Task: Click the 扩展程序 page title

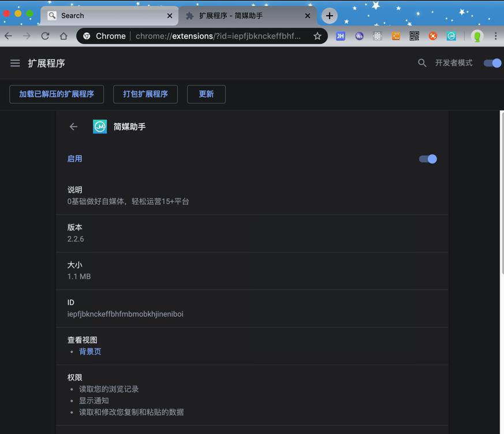Action: tap(46, 64)
